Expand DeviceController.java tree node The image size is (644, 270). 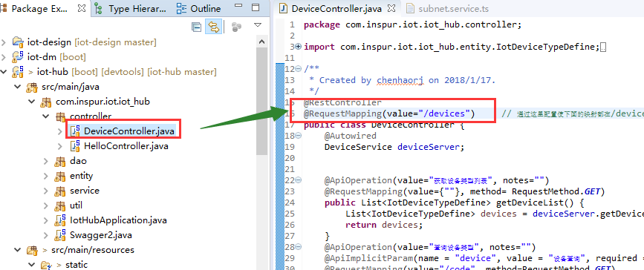click(x=60, y=131)
